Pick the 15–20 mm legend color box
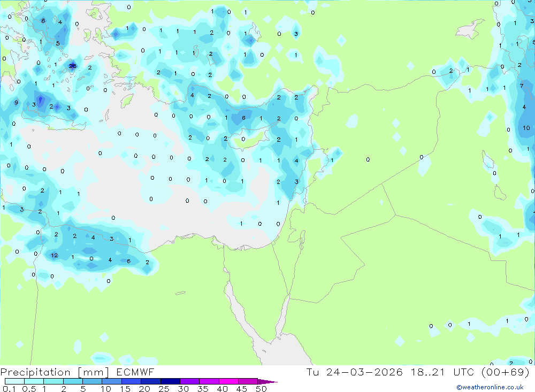Image resolution: width=535 pixels, height=392 pixels. pyautogui.click(x=132, y=381)
